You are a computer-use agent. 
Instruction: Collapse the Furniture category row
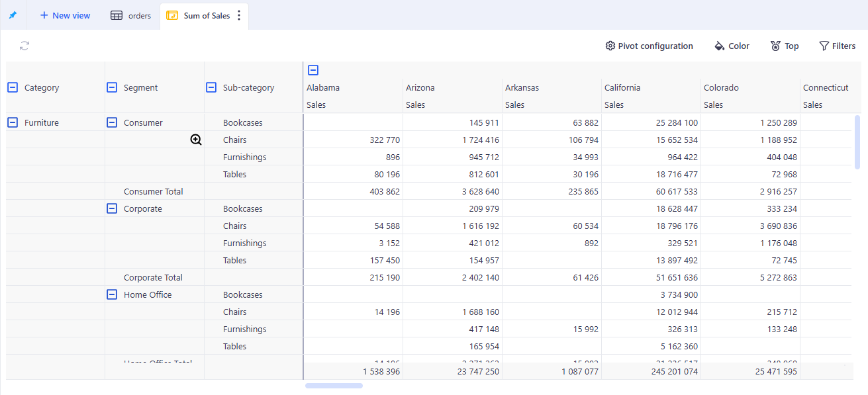click(x=13, y=122)
